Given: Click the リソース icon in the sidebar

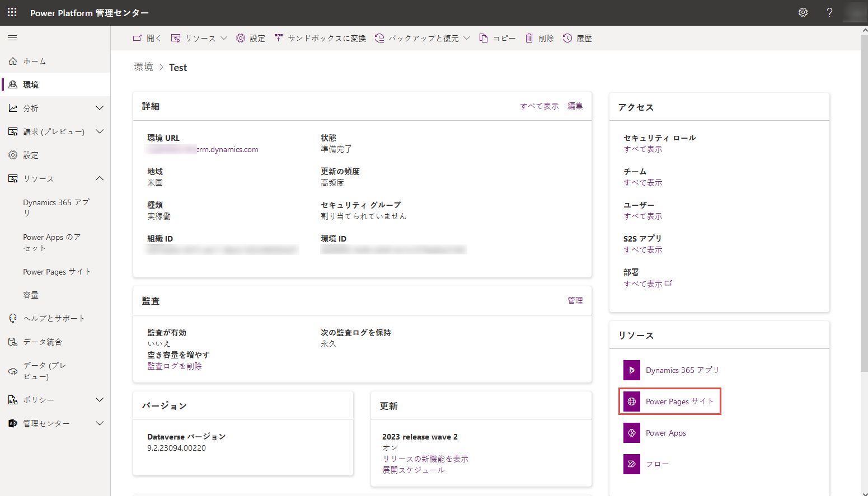Looking at the screenshot, I should [13, 179].
